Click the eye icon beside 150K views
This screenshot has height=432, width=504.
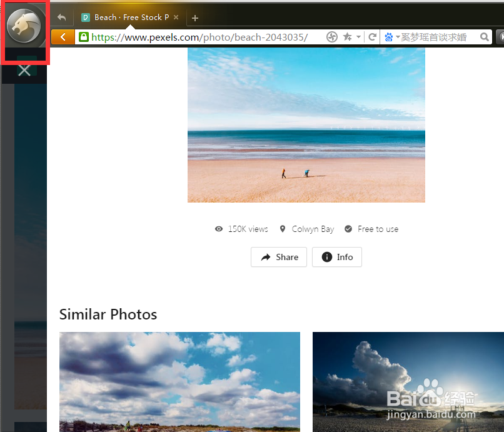[219, 229]
